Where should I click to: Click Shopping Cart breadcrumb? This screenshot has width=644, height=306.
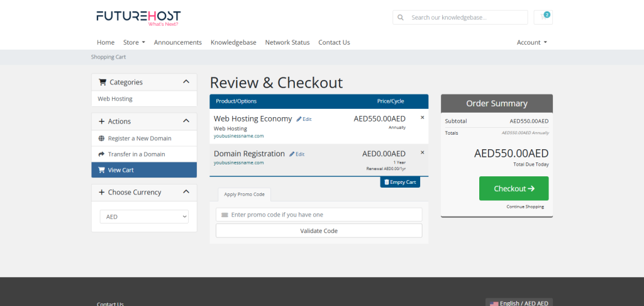coord(108,57)
